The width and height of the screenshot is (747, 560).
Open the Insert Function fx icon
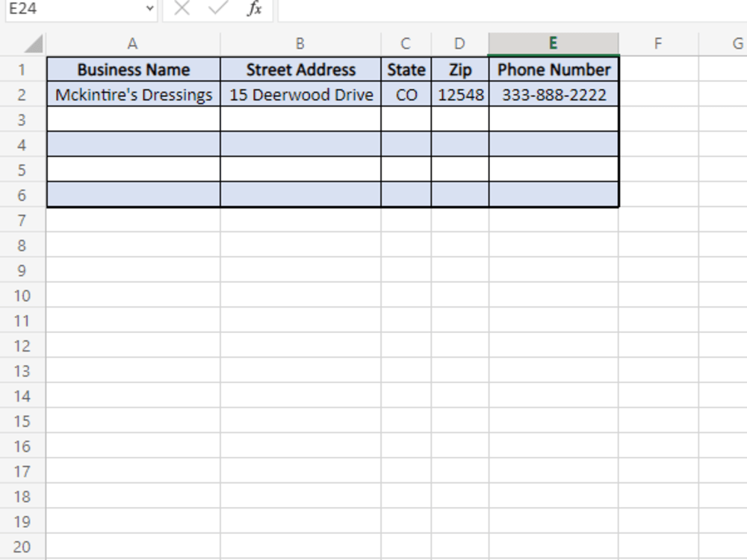coord(254,7)
